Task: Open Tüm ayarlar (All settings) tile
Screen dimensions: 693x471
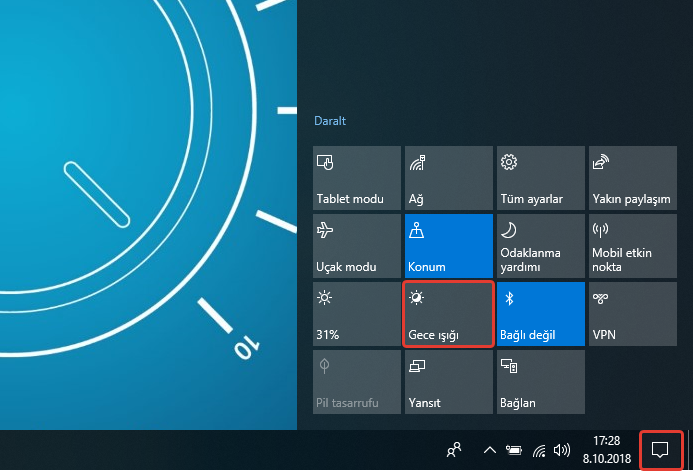Action: coord(540,178)
